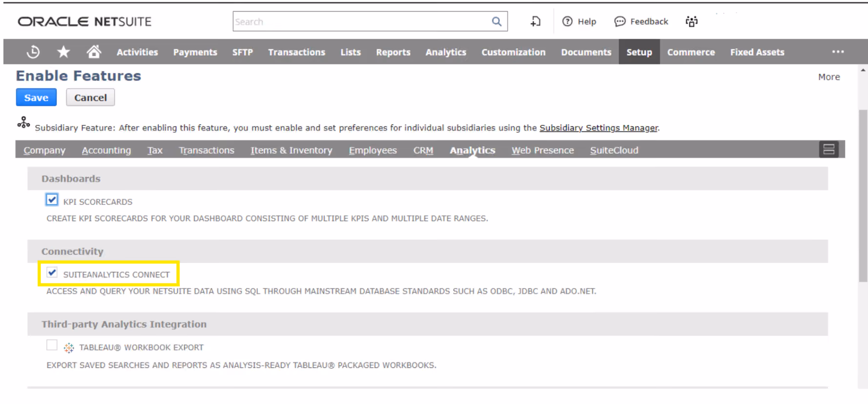This screenshot has width=868, height=404.
Task: Open the change roles people icon
Action: tap(692, 21)
